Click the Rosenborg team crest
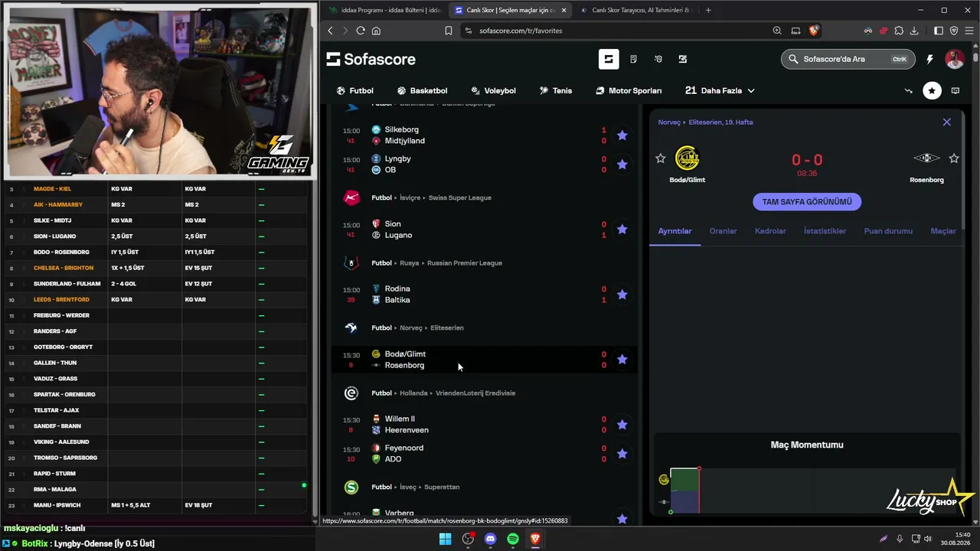The width and height of the screenshot is (980, 551). click(926, 158)
